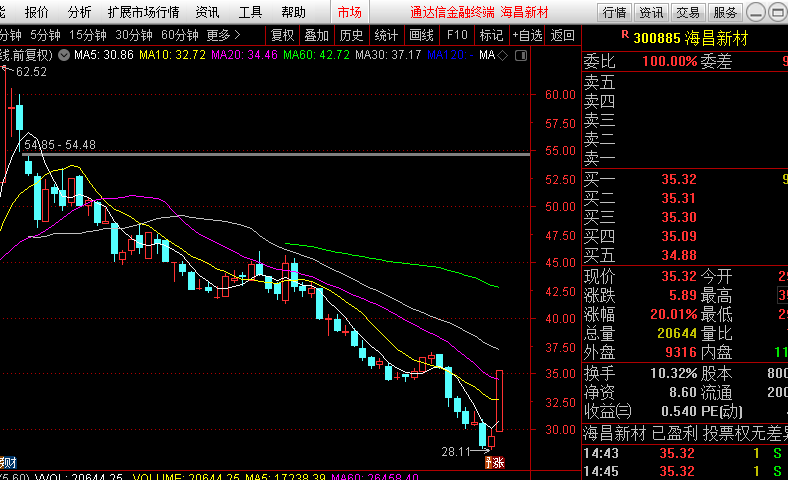Click the 返回 button
This screenshot has width=788, height=480.
pyautogui.click(x=562, y=35)
